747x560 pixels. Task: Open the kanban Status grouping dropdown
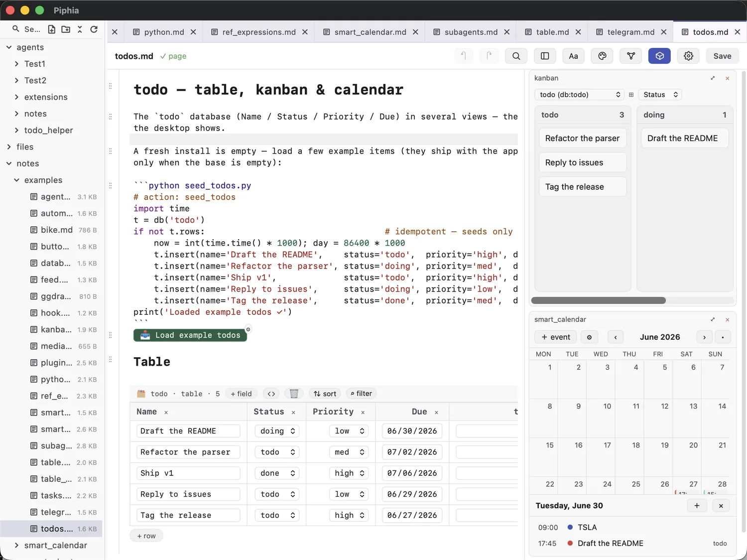660,95
